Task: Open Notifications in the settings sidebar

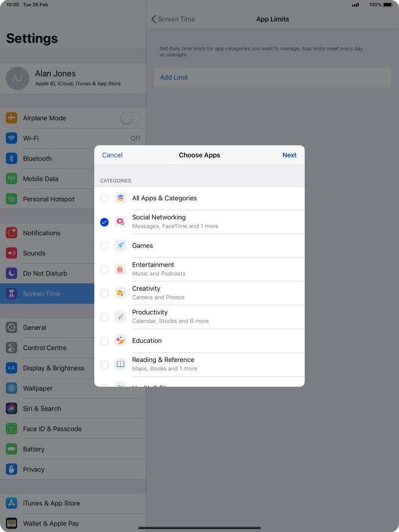Action: (x=42, y=233)
